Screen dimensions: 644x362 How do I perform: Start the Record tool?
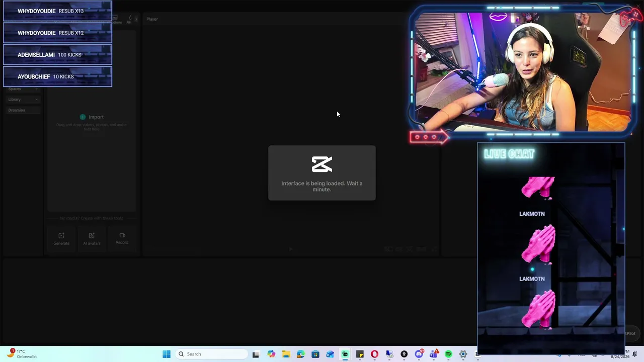(x=122, y=238)
